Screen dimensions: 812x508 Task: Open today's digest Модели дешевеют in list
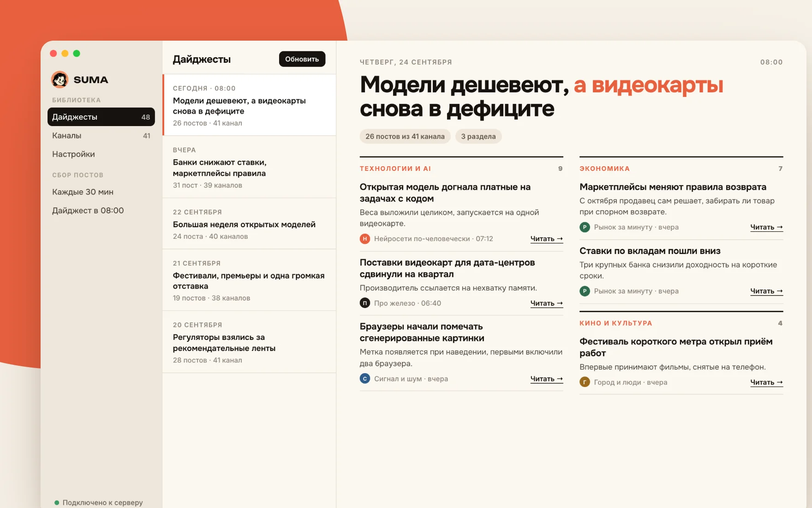pos(249,105)
